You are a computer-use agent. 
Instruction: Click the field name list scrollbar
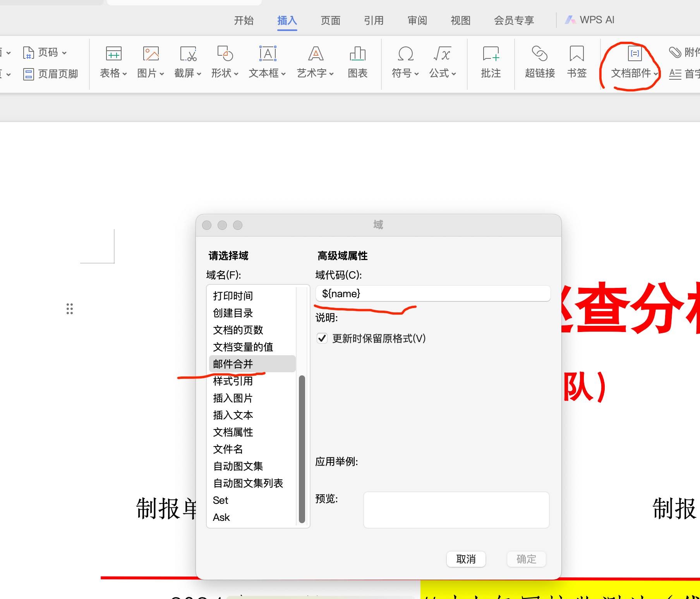tap(302, 448)
